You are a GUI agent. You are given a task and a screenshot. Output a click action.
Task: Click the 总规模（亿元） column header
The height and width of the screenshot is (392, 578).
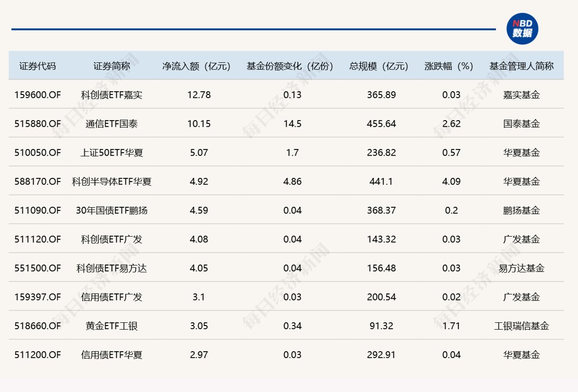[x=379, y=66]
